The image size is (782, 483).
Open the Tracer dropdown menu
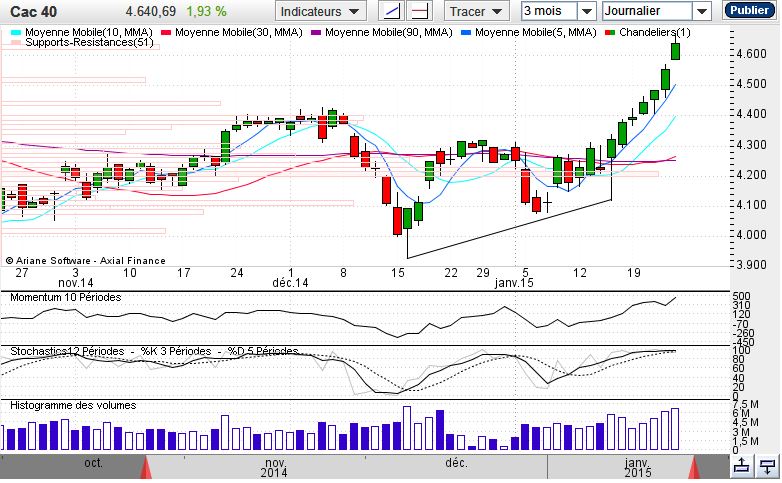point(476,11)
